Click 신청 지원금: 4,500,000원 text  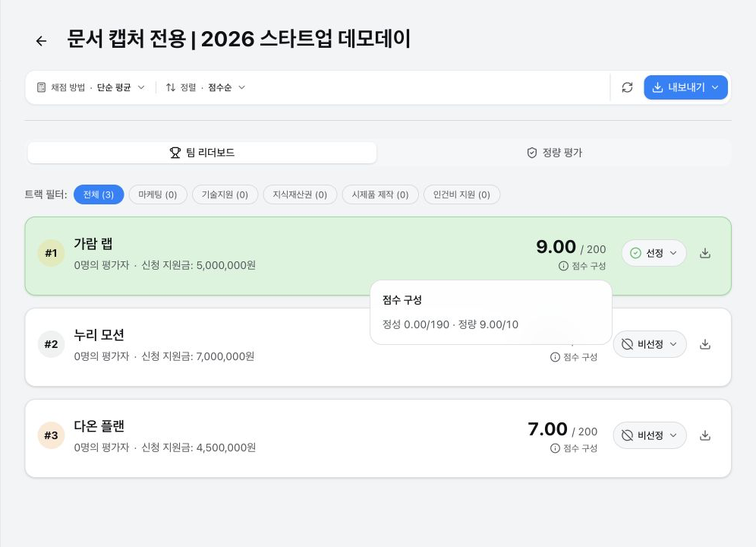pyautogui.click(x=199, y=448)
